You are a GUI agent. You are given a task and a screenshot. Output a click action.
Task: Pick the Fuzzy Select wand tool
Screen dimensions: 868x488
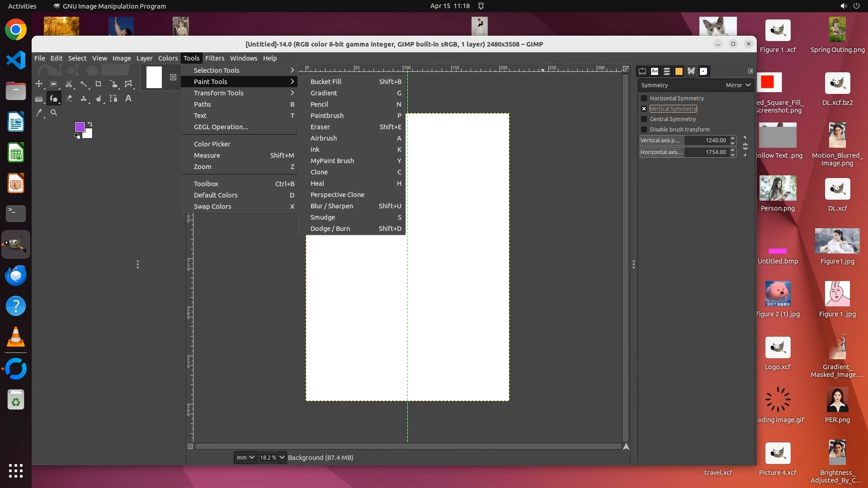[84, 84]
